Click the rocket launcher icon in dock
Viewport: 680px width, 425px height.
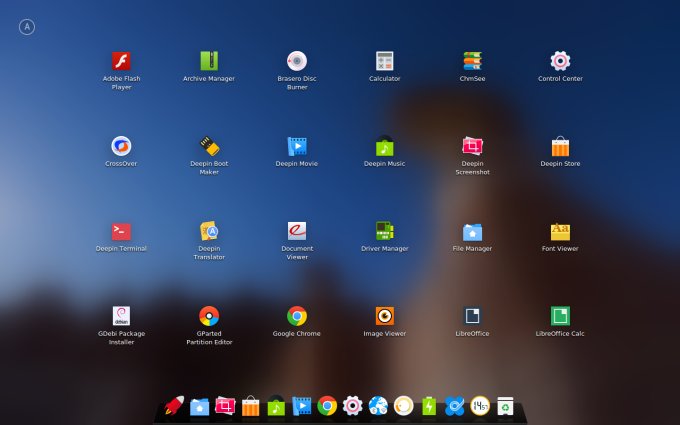[x=174, y=405]
